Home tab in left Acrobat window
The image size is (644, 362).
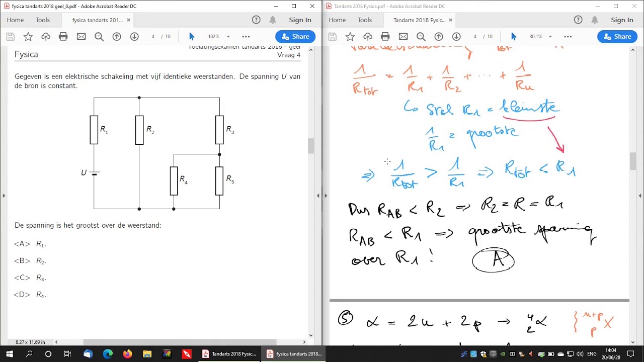[15, 20]
